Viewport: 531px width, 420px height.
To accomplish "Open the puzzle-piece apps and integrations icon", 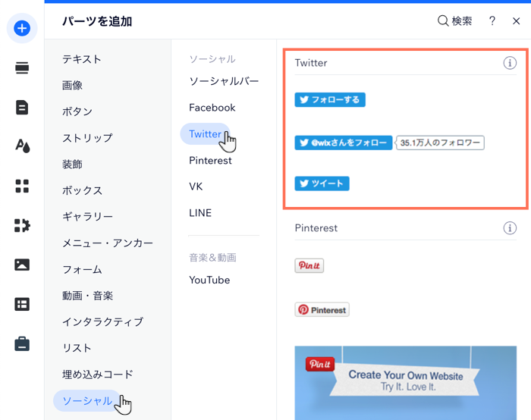I will tap(22, 225).
